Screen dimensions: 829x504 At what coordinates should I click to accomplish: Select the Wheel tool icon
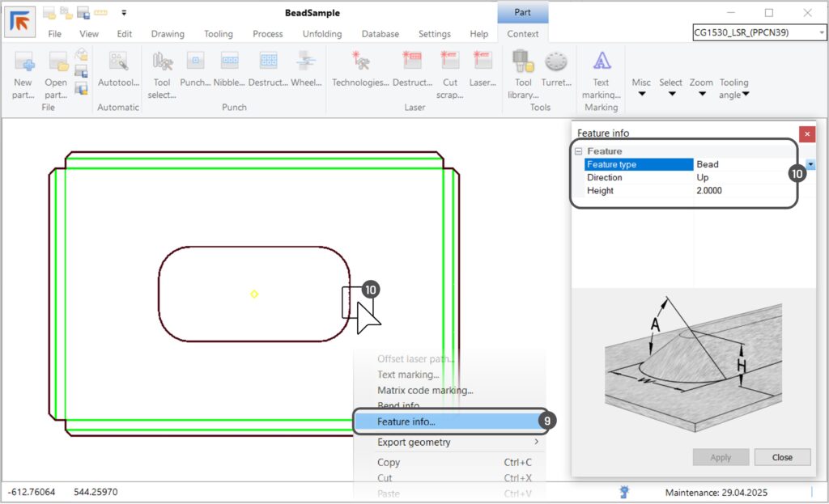pyautogui.click(x=306, y=62)
